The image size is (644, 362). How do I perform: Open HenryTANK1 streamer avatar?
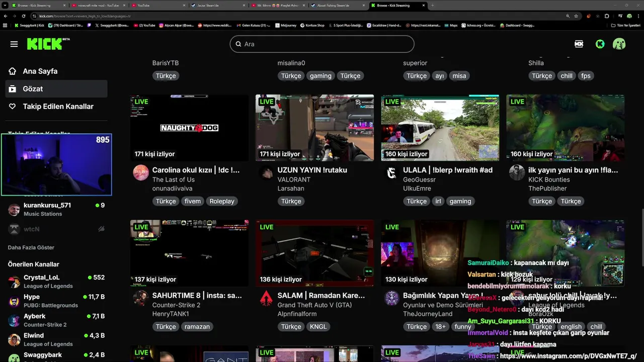tap(141, 298)
